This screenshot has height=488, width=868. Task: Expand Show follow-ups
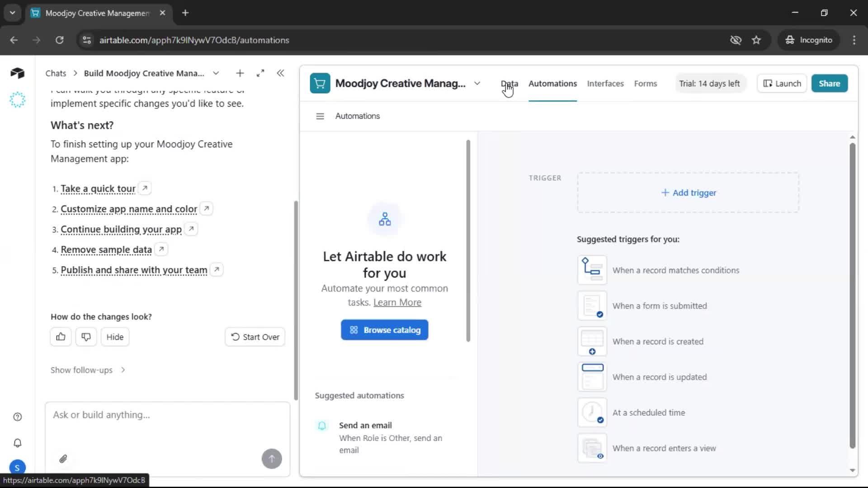point(88,370)
